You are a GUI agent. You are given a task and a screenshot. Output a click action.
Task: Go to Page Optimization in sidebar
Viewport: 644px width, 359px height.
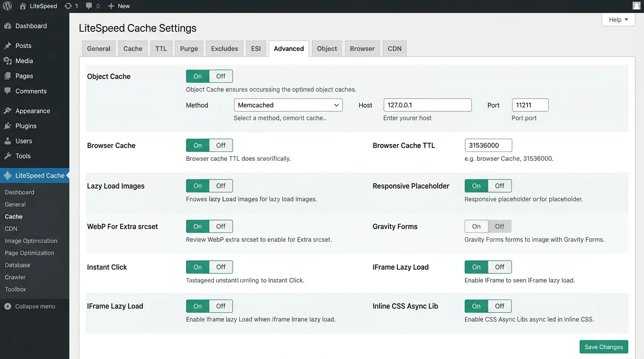tap(29, 253)
